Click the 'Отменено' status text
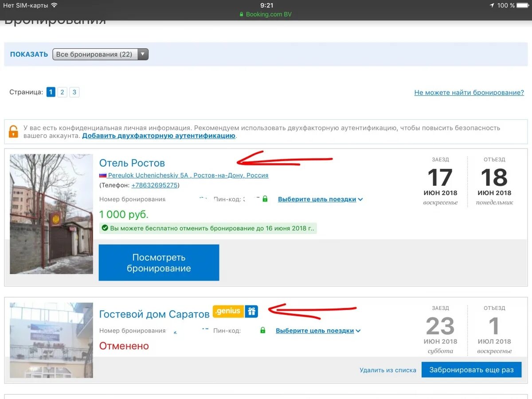Screen dimensions: 532x399 [x=124, y=346]
